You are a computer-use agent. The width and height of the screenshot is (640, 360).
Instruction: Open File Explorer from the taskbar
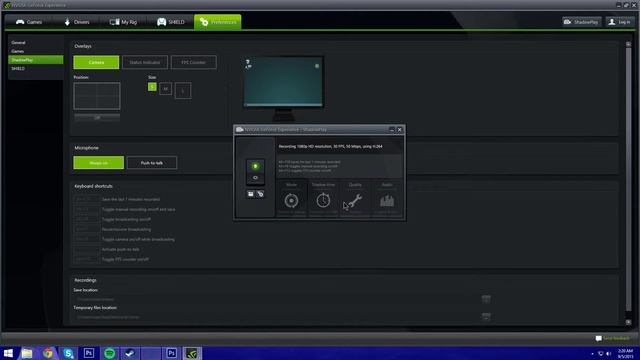pyautogui.click(x=27, y=353)
